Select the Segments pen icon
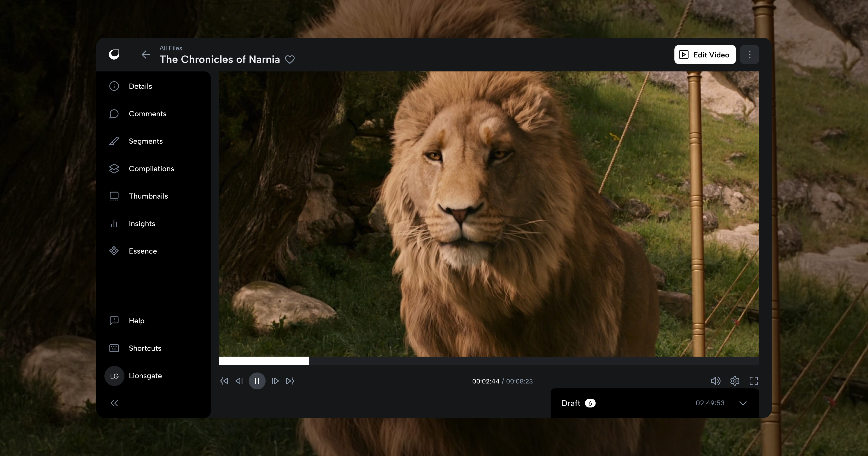868x456 pixels. pyautogui.click(x=114, y=141)
